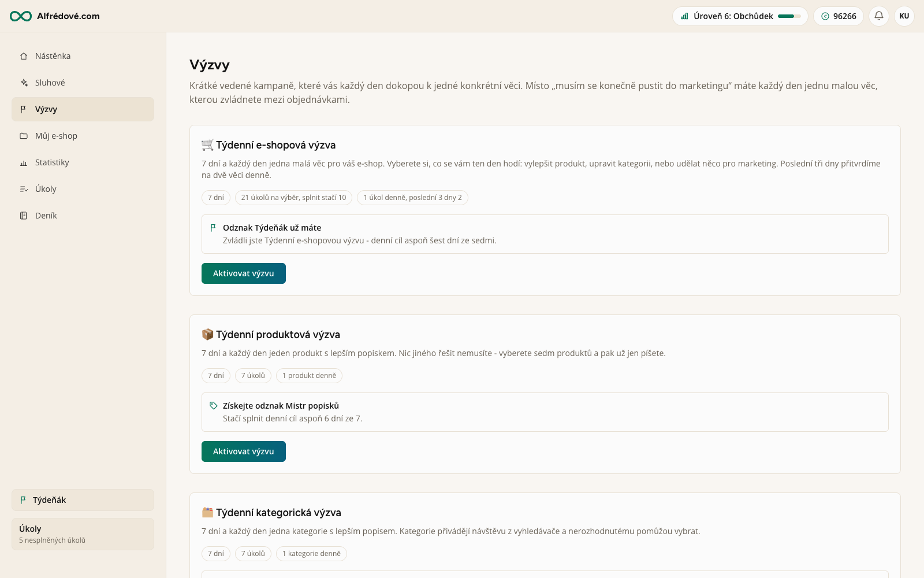Open the Týdeňák badge at sidebar bottom

[x=83, y=500]
